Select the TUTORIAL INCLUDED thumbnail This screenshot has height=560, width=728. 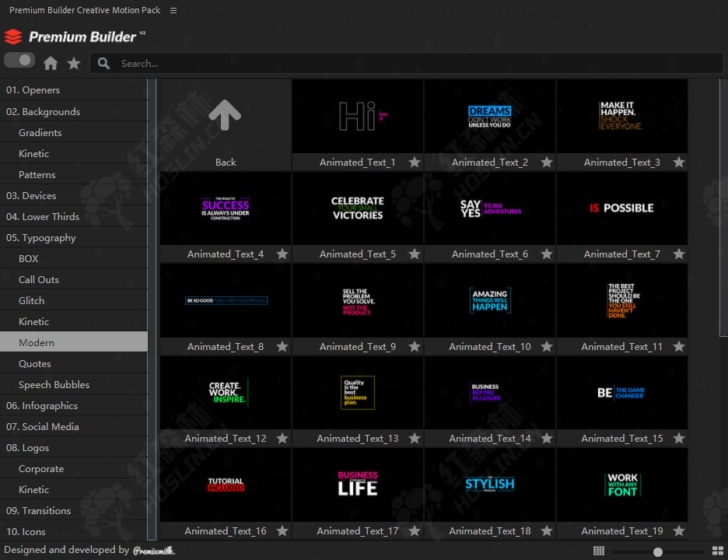click(226, 485)
